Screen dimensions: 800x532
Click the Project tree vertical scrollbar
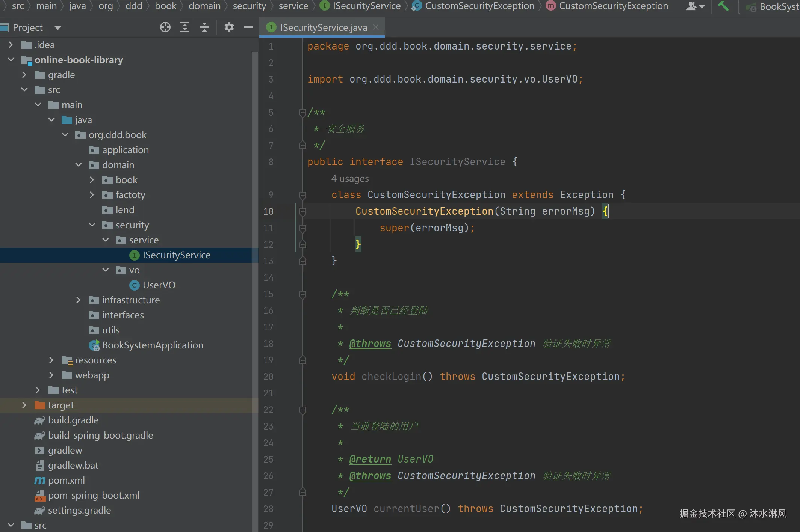(x=254, y=263)
